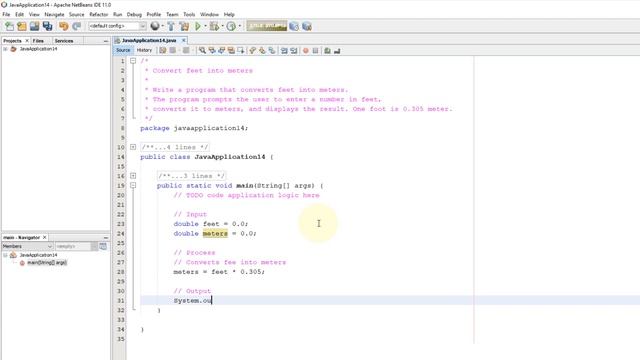This screenshot has height=360, width=640.
Task: Close the Navigator panel tab
Action: coord(44,237)
